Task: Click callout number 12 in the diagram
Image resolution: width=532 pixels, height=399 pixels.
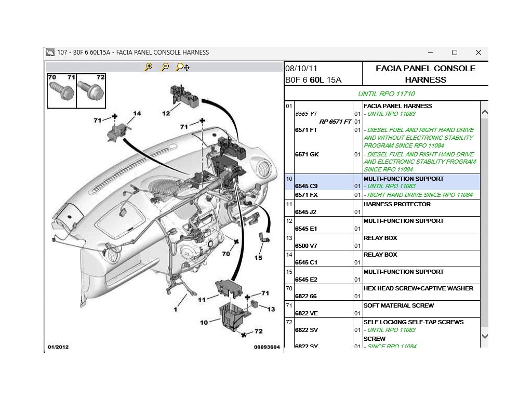Action: click(166, 113)
